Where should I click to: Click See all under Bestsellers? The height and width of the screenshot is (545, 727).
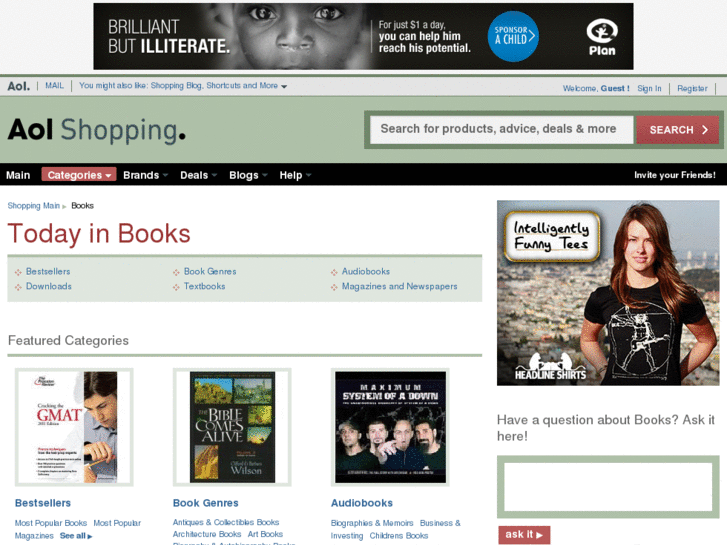(76, 536)
